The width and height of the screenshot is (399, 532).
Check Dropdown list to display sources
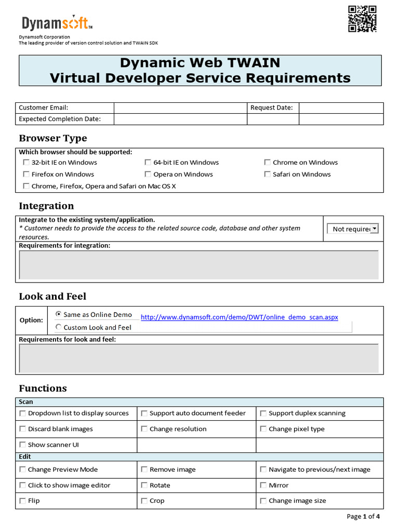(x=23, y=413)
